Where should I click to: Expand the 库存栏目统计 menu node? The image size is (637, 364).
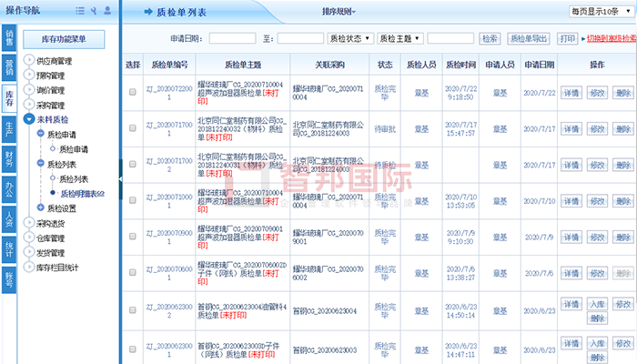click(x=29, y=267)
